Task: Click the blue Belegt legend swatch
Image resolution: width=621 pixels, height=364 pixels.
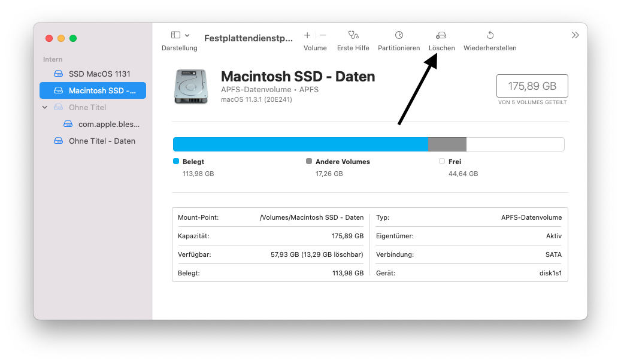Action: point(176,161)
